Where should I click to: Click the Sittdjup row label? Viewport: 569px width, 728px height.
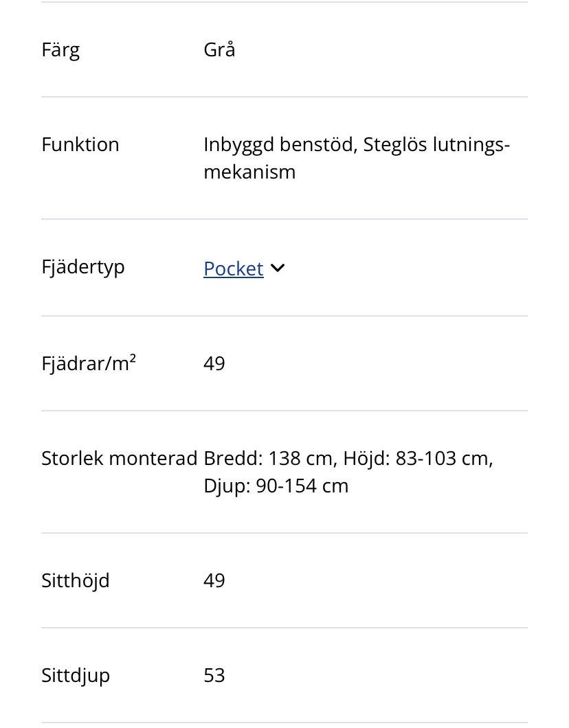pos(76,675)
